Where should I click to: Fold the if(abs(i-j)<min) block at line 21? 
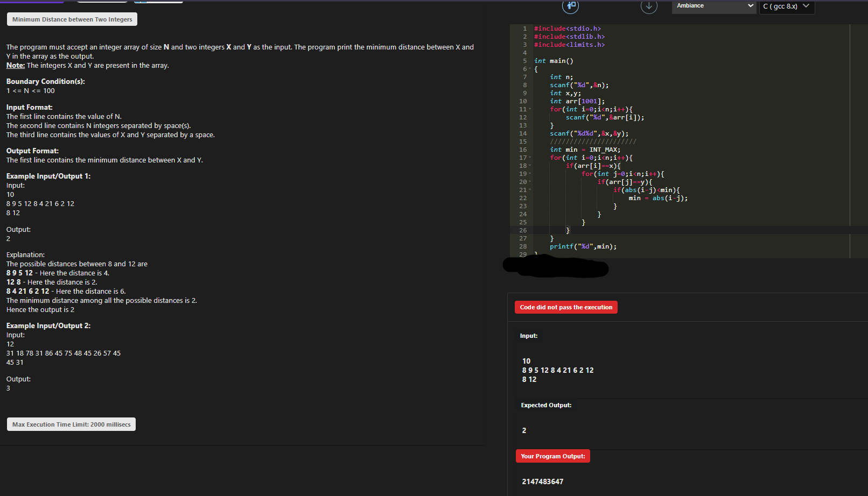coord(530,190)
